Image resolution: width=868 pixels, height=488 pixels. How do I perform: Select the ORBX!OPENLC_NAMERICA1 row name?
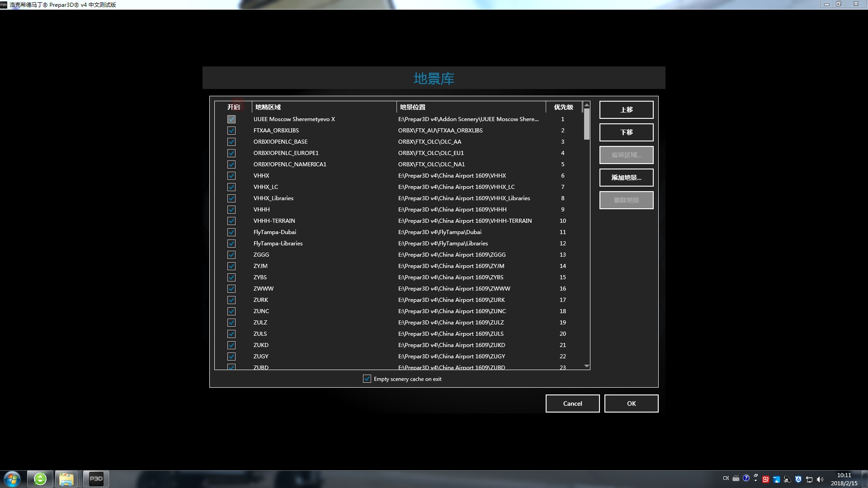click(290, 164)
